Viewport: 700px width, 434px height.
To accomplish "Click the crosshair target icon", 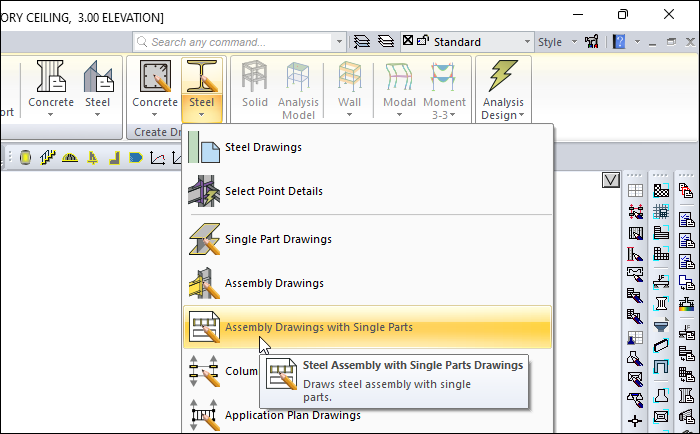I will pyautogui.click(x=635, y=420).
